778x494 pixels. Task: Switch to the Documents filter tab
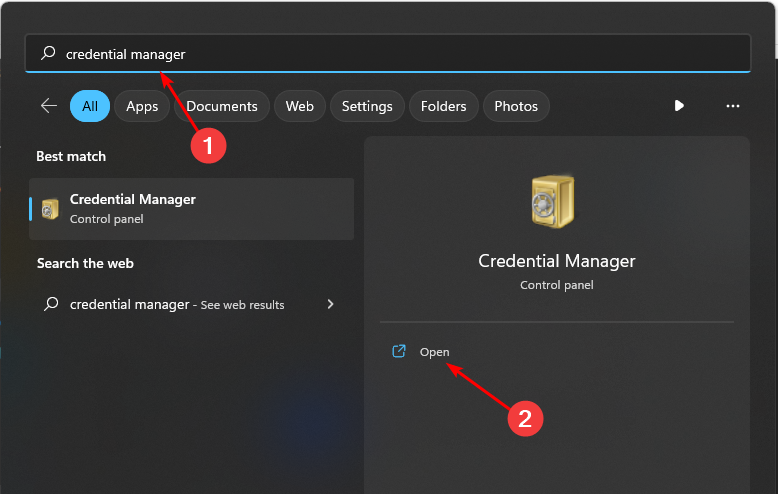pos(222,106)
